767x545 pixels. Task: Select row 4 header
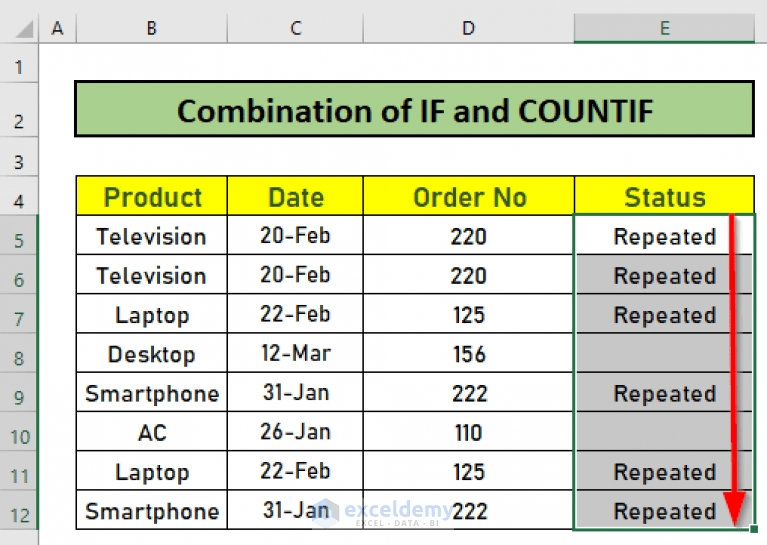[19, 196]
